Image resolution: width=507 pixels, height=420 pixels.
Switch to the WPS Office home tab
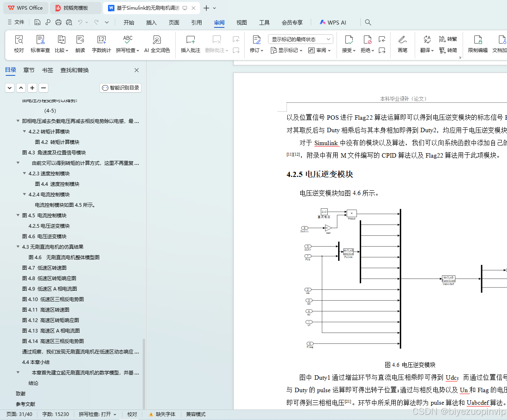(25, 8)
